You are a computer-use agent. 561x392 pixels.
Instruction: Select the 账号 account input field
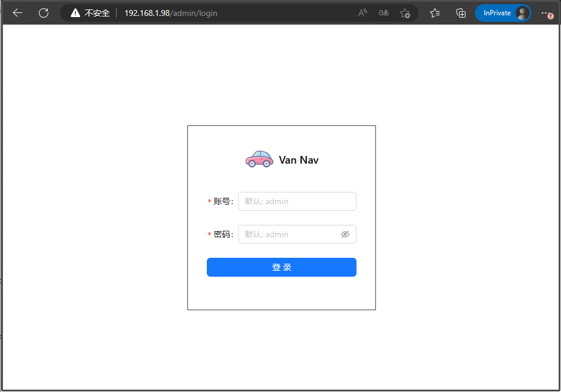pos(296,201)
